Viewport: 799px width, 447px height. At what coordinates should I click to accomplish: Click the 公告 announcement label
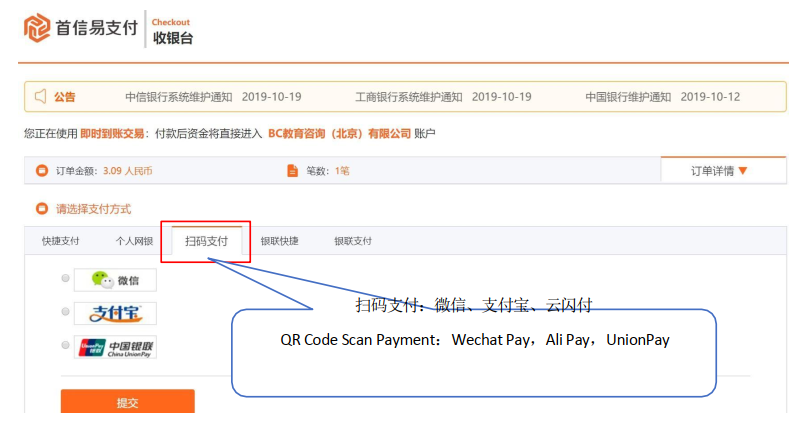coord(65,97)
